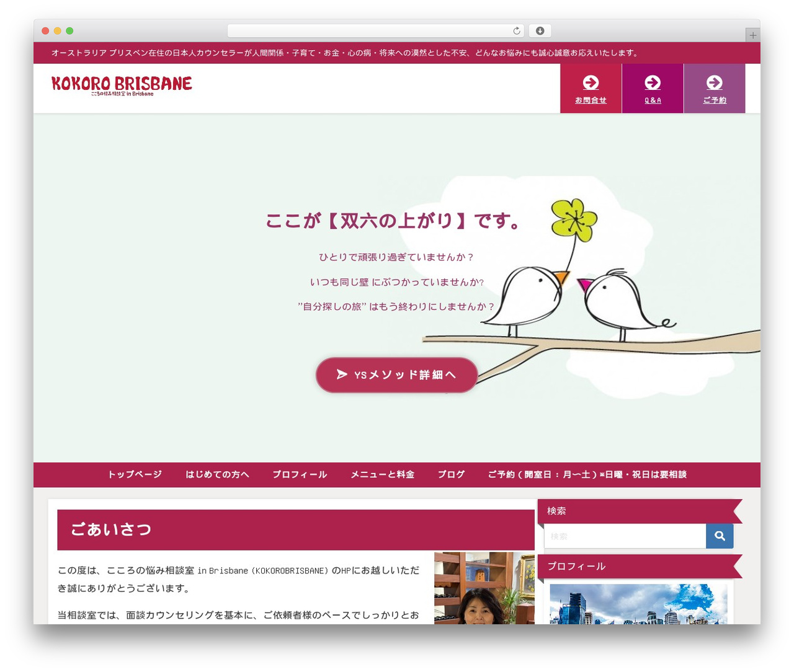Click the 検索 search input field
The height and width of the screenshot is (672, 794).
click(625, 536)
